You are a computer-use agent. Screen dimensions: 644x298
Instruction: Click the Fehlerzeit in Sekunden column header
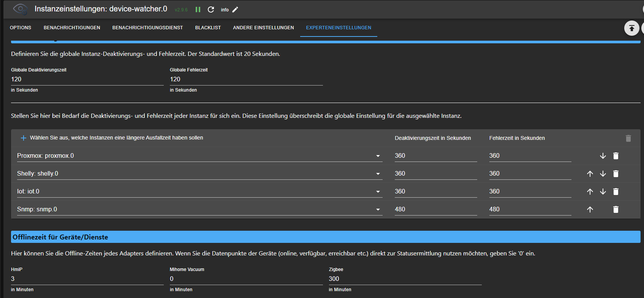click(x=517, y=138)
